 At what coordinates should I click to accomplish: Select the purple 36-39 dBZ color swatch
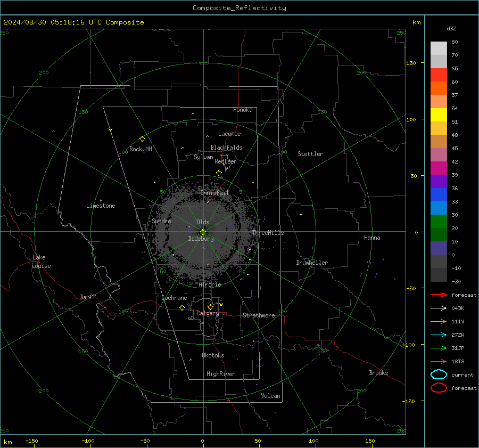click(439, 182)
